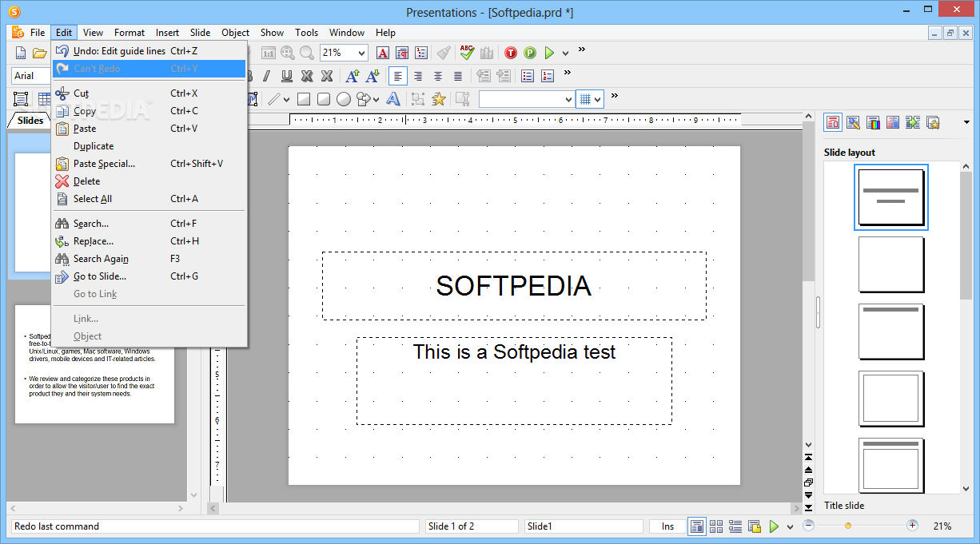The width and height of the screenshot is (980, 544).
Task: Click the red T toolbar icon
Action: [511, 53]
